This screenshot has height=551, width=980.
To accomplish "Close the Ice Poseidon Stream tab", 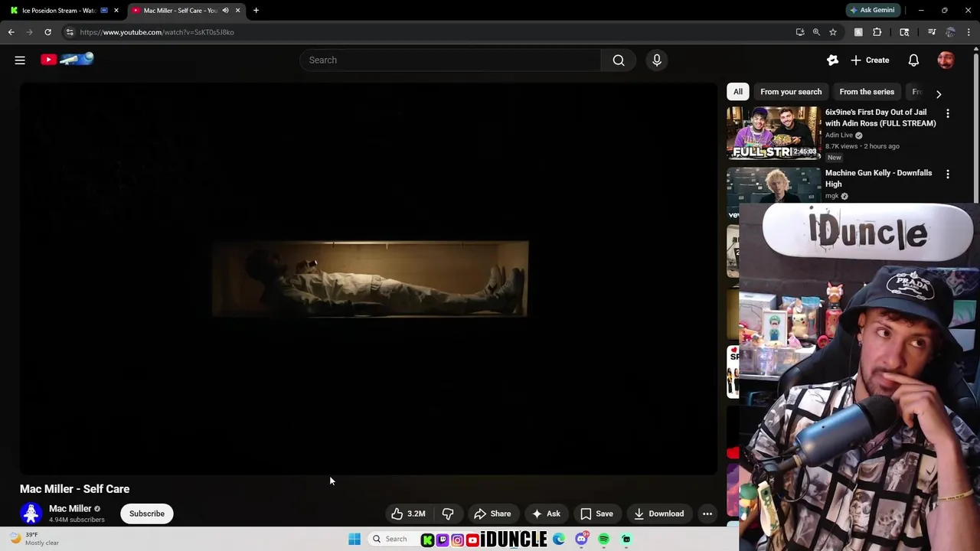I will pyautogui.click(x=116, y=10).
